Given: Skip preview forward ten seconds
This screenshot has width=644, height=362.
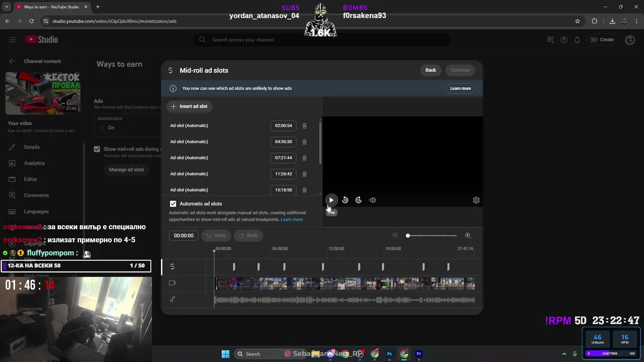Looking at the screenshot, I should 359,200.
